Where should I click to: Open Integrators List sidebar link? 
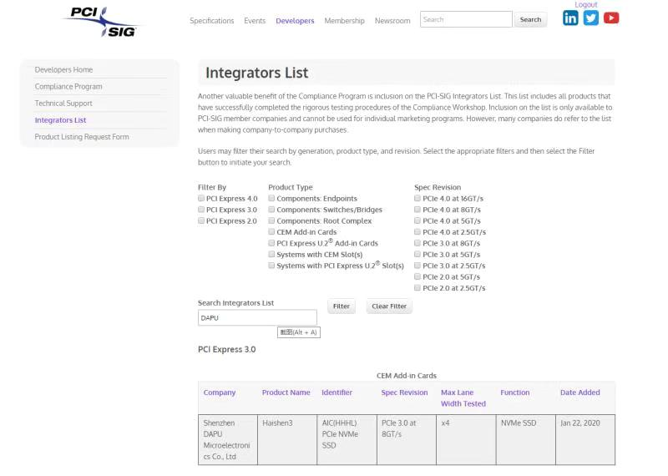60,120
